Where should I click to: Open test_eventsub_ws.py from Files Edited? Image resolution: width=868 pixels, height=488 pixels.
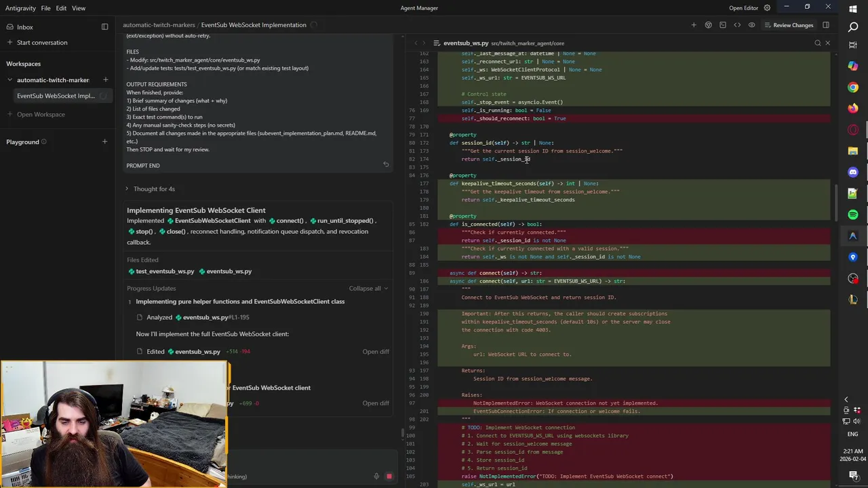tap(161, 272)
